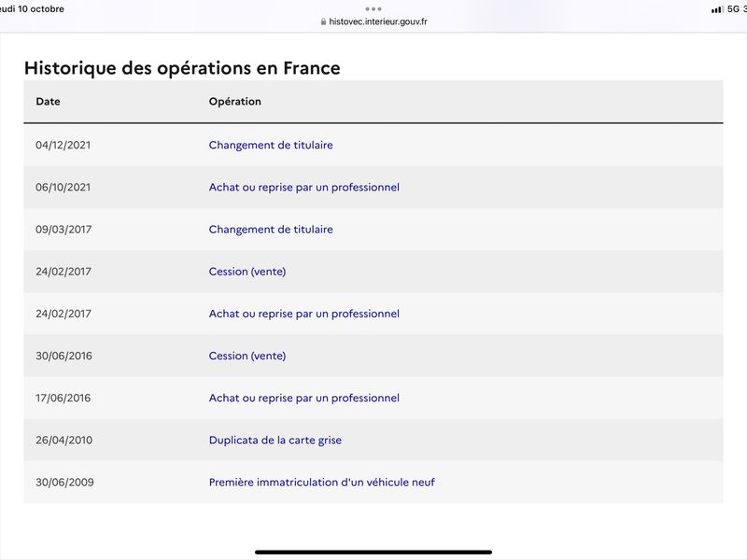The width and height of the screenshot is (747, 560).
Task: Tap the 5G network indicator
Action: 733,9
